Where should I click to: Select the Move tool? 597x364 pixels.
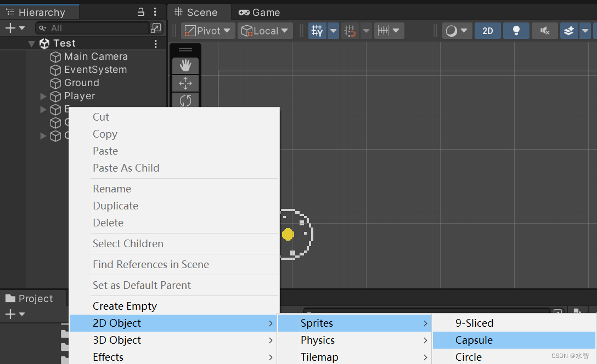coord(185,83)
